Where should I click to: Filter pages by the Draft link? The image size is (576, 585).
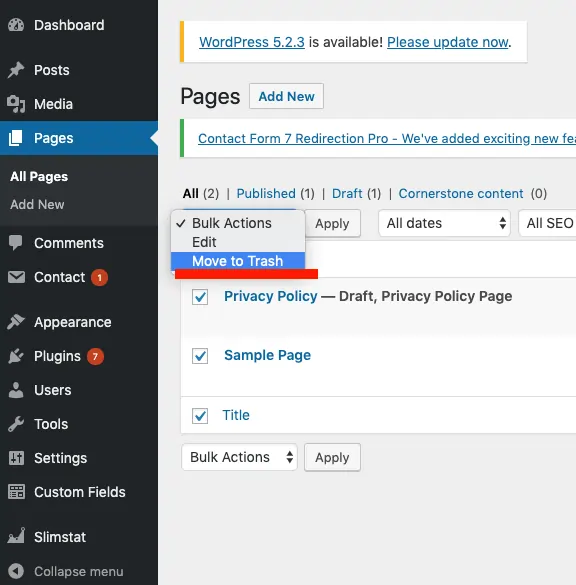(347, 194)
